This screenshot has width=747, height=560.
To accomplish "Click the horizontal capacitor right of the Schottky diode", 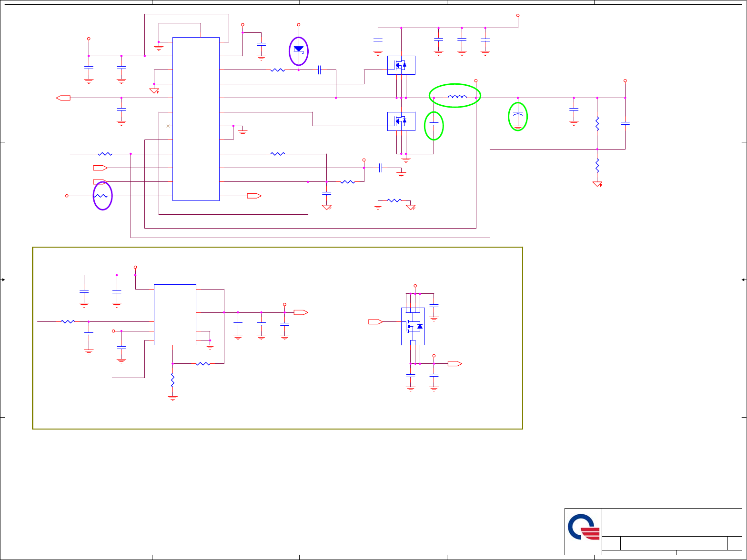I will tap(320, 70).
